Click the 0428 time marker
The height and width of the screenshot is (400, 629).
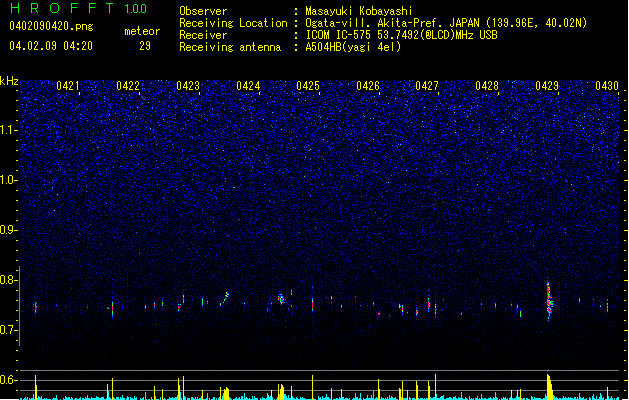pos(487,86)
